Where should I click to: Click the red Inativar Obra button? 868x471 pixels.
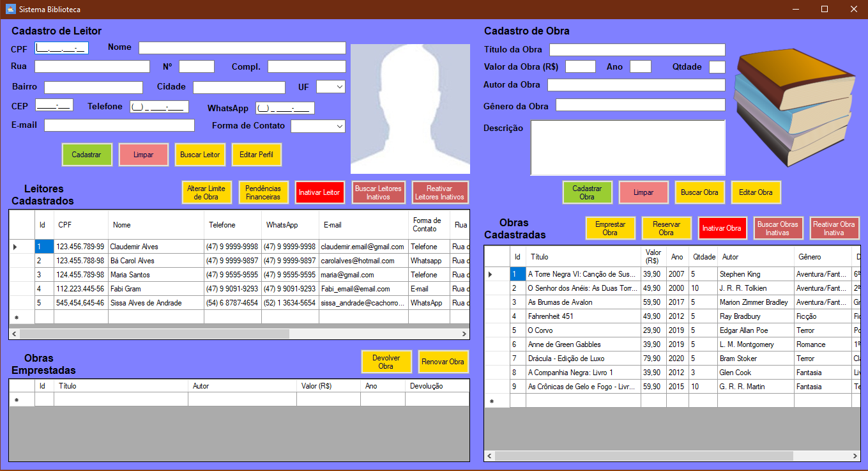pyautogui.click(x=722, y=228)
